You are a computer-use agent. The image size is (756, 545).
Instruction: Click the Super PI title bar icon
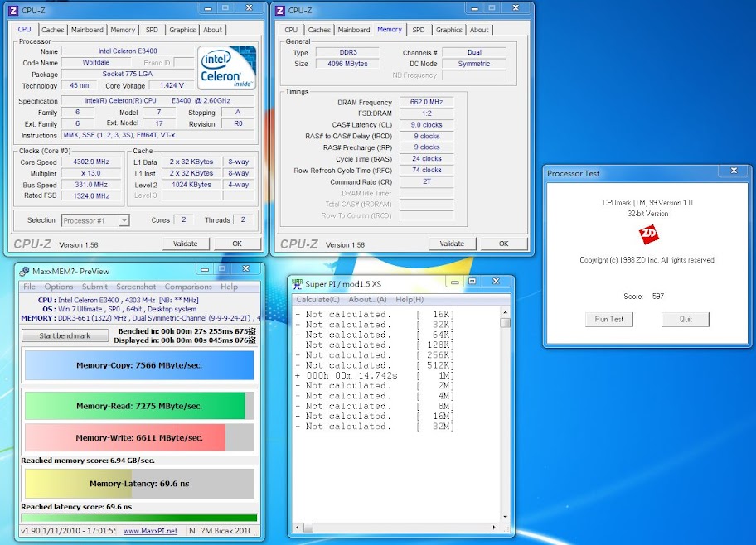pyautogui.click(x=297, y=284)
